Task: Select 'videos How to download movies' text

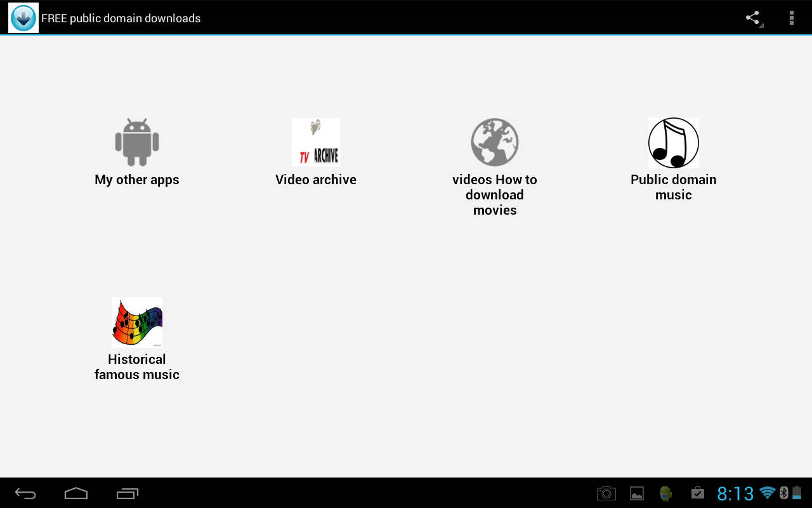Action: (495, 195)
